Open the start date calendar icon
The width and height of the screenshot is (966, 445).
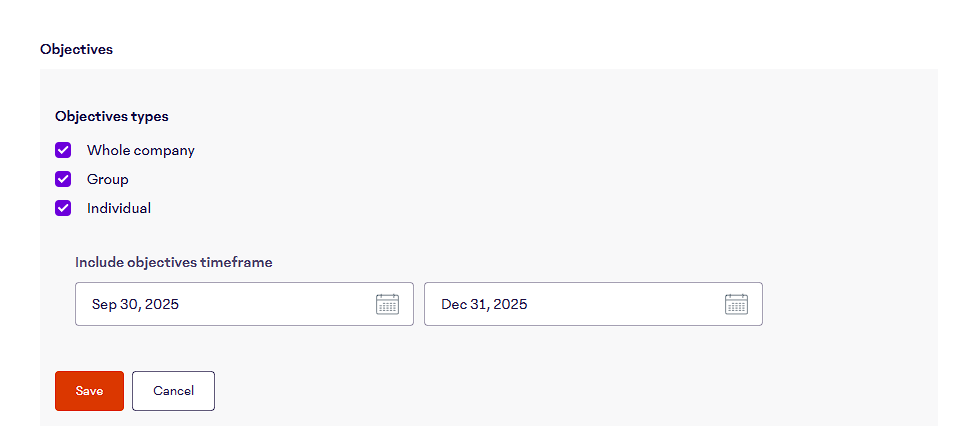tap(387, 304)
